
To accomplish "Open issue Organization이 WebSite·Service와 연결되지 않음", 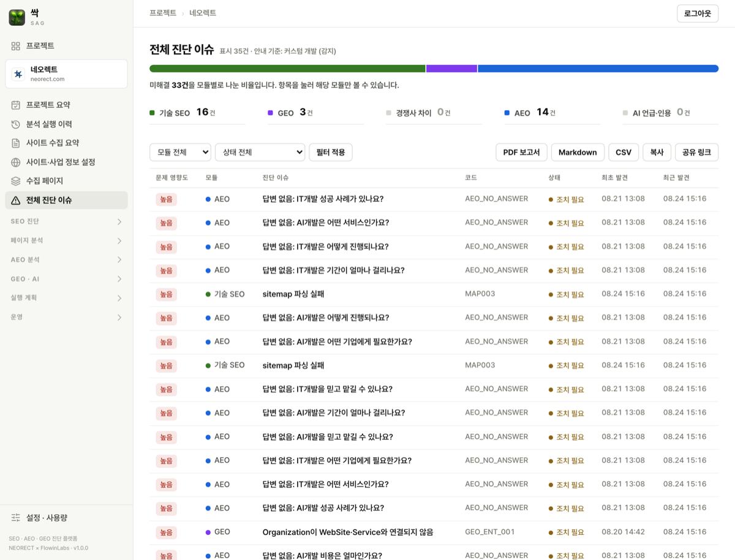I will 348,532.
